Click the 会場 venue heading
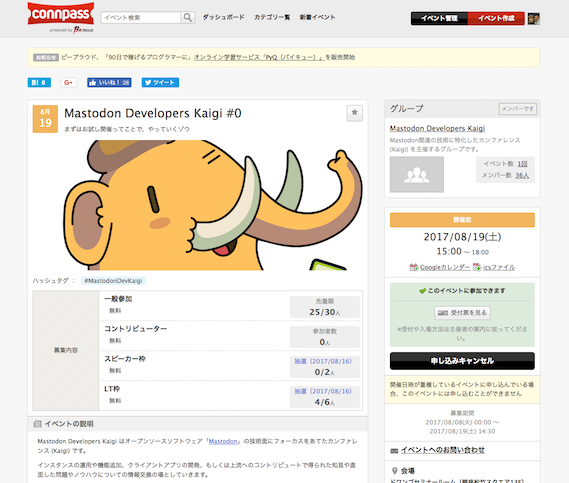The width and height of the screenshot is (569, 483). tap(408, 471)
